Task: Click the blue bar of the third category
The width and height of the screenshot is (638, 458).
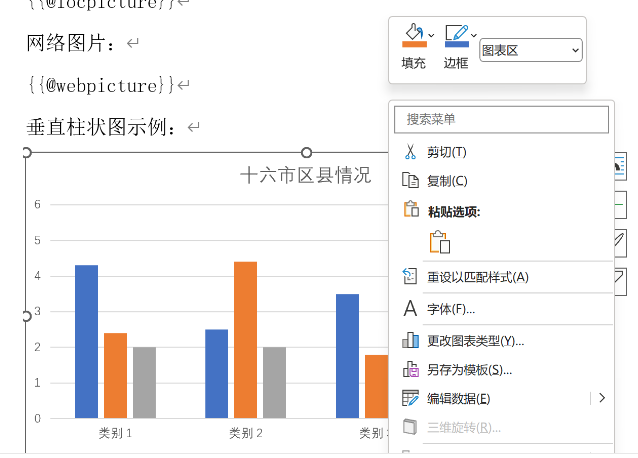Action: click(347, 356)
